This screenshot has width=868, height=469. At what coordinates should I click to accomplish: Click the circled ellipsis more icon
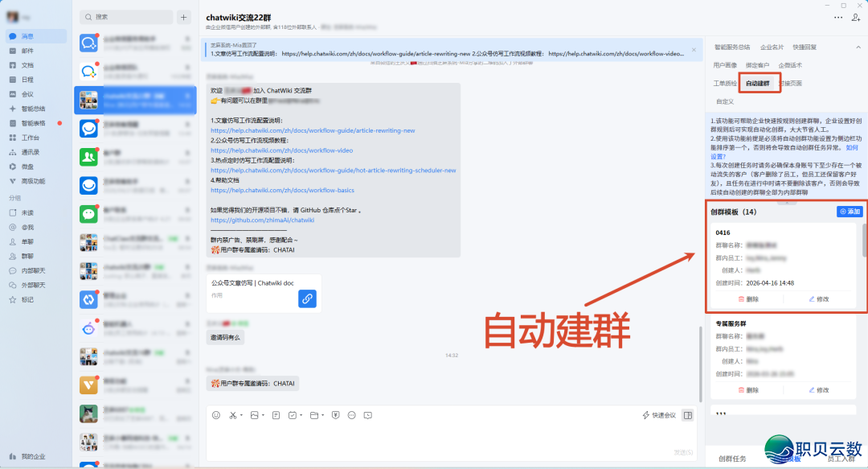point(351,415)
